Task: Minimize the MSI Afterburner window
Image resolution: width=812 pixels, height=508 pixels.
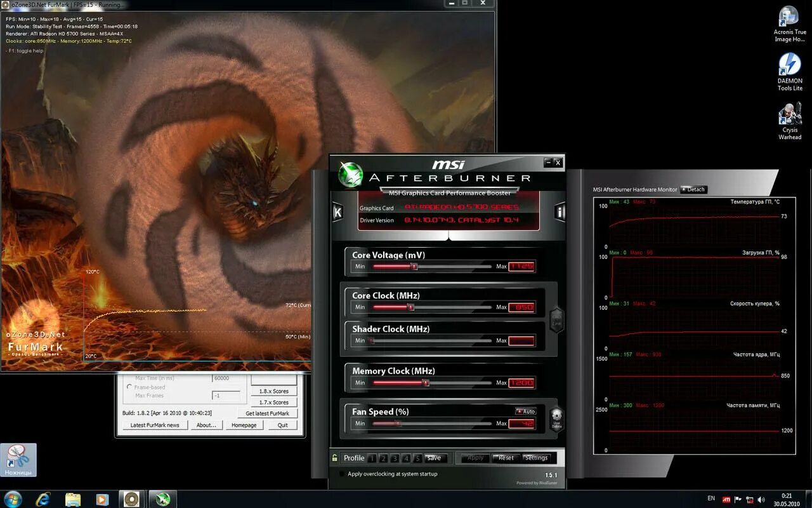Action: pos(547,163)
